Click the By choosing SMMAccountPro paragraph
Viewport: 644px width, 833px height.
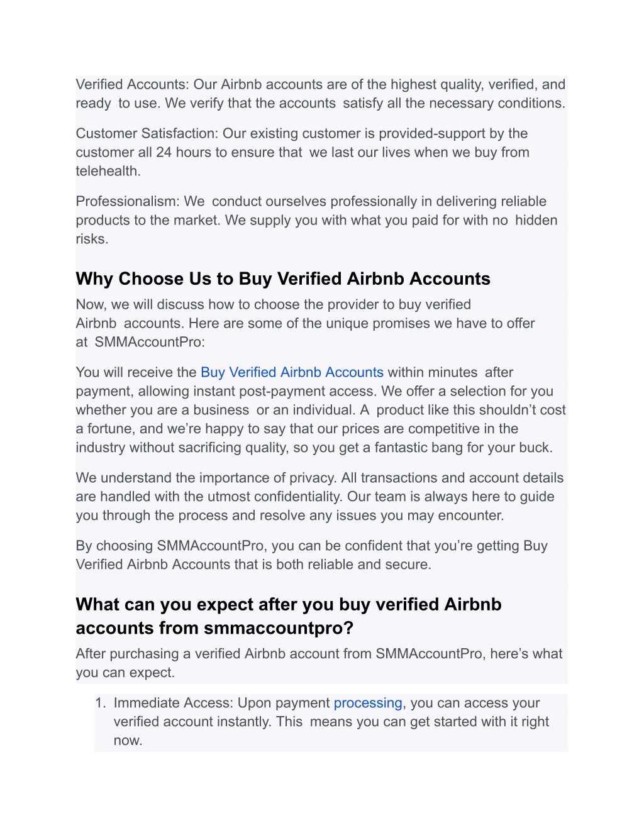tap(312, 555)
